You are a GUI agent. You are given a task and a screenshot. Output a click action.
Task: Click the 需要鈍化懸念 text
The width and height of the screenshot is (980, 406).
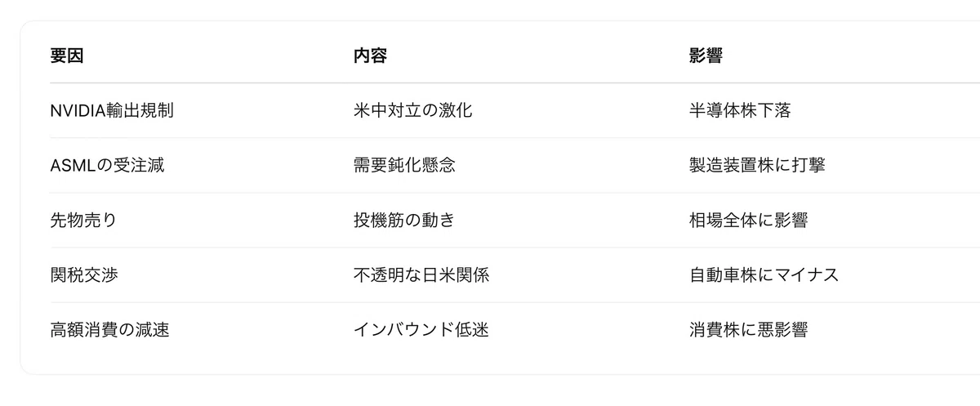tap(404, 165)
